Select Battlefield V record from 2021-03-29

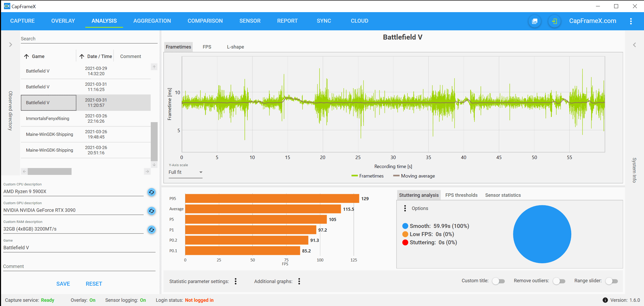click(86, 71)
